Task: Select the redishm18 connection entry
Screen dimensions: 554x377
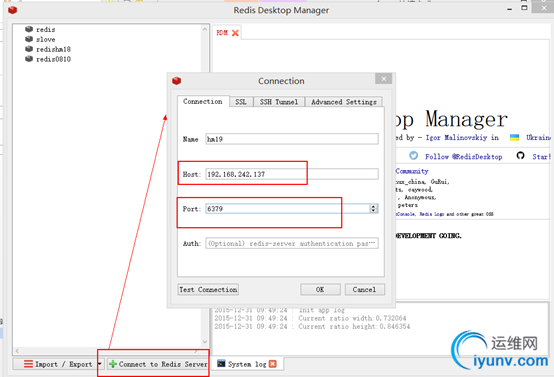Action: pyautogui.click(x=53, y=49)
